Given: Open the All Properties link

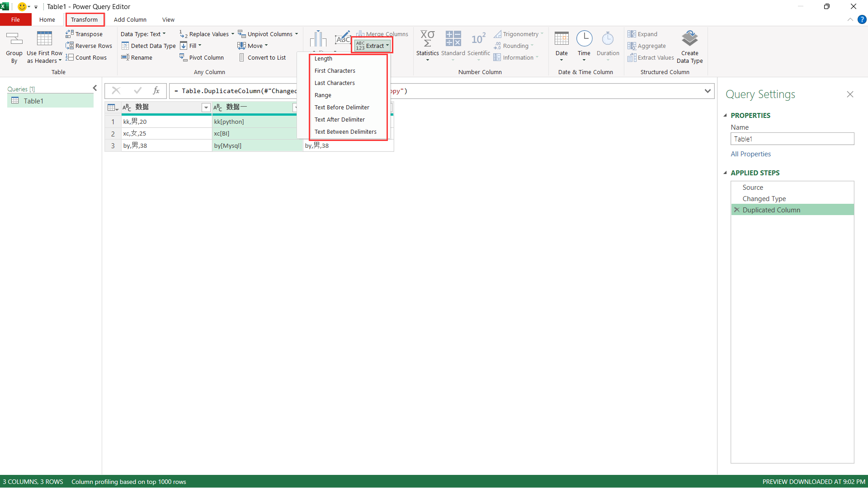Looking at the screenshot, I should (750, 154).
